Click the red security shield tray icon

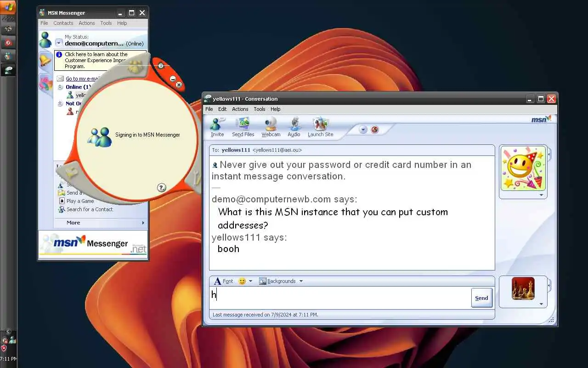4,348
